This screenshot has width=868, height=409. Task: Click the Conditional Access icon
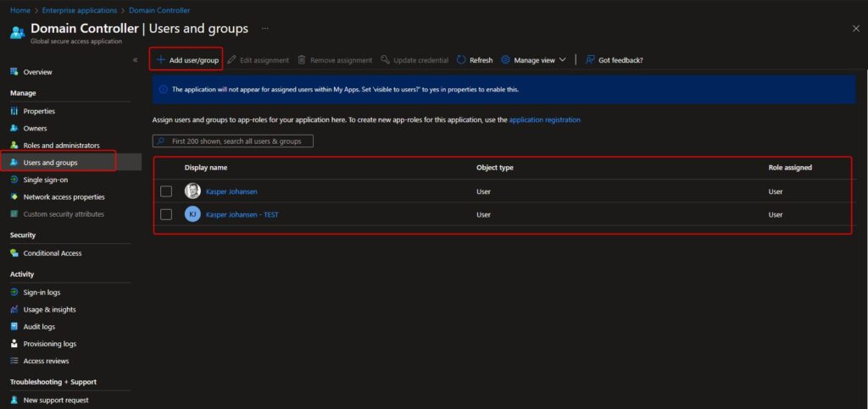pyautogui.click(x=14, y=253)
